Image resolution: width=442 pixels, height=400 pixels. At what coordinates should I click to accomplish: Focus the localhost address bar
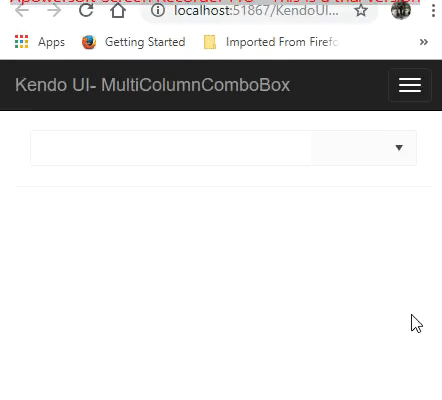click(x=256, y=11)
